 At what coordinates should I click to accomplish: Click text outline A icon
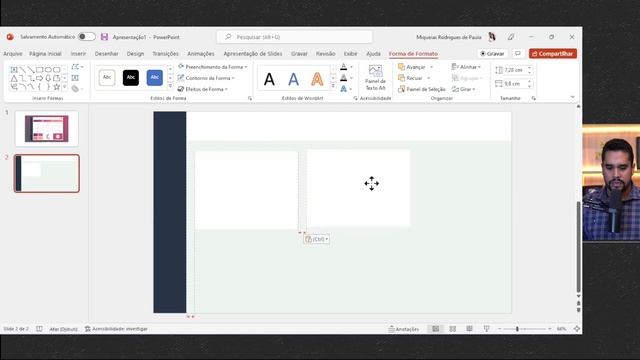click(344, 78)
